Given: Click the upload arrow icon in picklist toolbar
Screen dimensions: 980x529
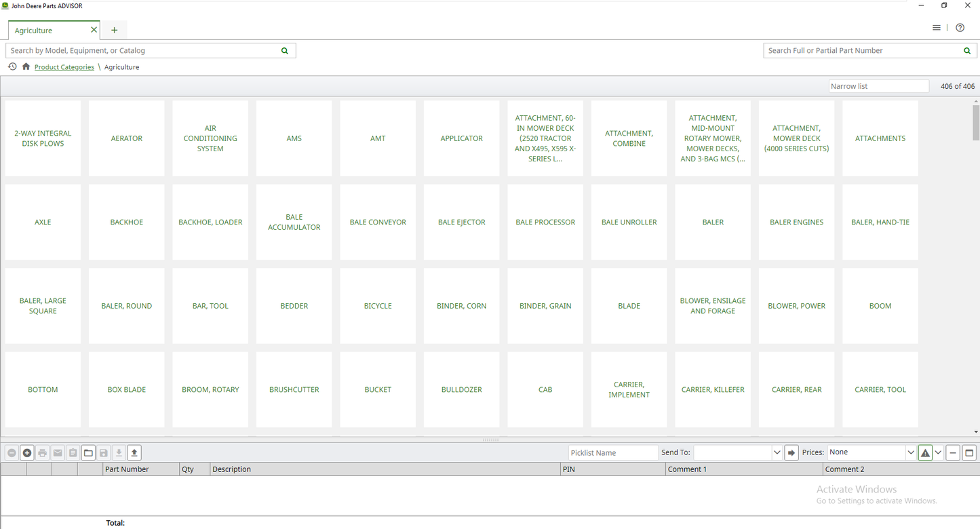Looking at the screenshot, I should pyautogui.click(x=134, y=453).
